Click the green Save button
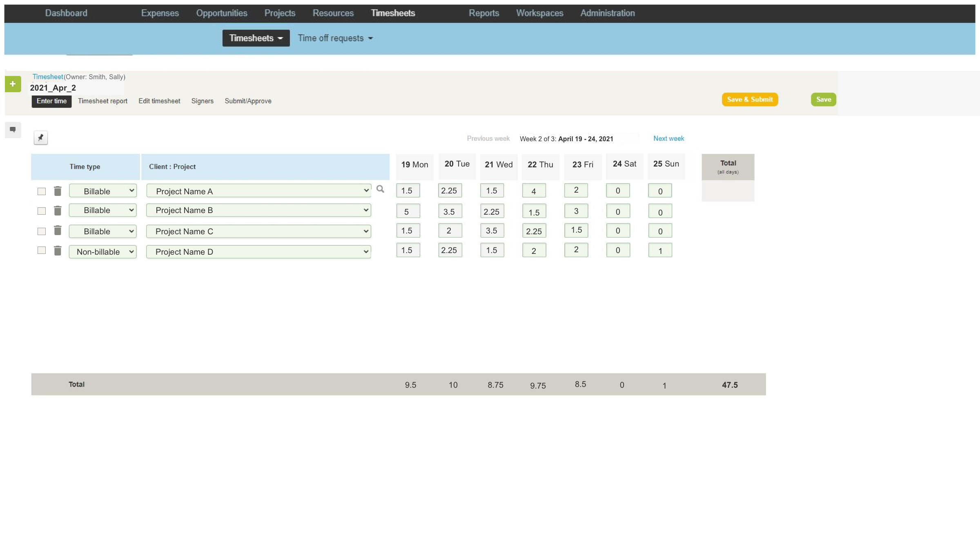Viewport: 980px width, 551px height. click(x=823, y=100)
